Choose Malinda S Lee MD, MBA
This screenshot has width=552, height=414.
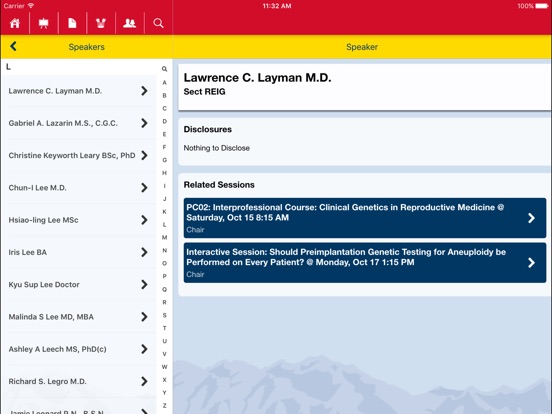(79, 317)
